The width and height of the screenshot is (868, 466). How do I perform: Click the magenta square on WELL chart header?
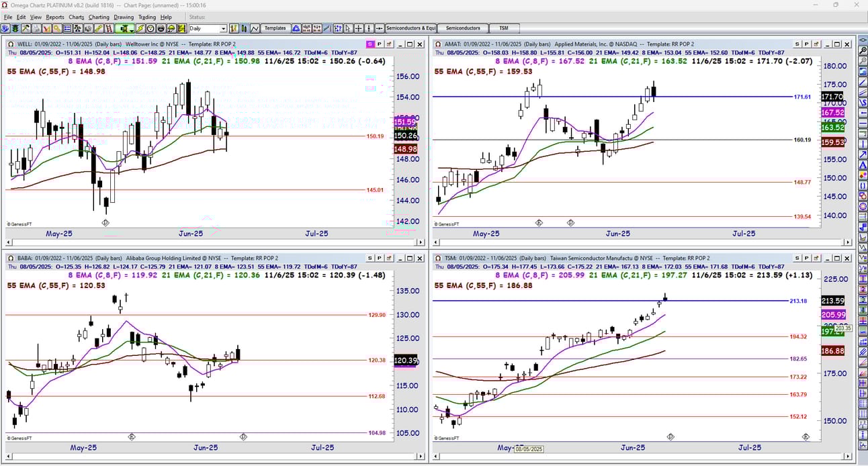(370, 44)
